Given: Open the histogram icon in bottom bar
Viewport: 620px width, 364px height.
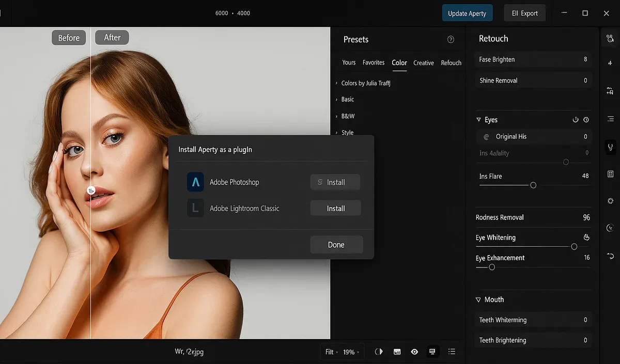Looking at the screenshot, I should pos(397,352).
